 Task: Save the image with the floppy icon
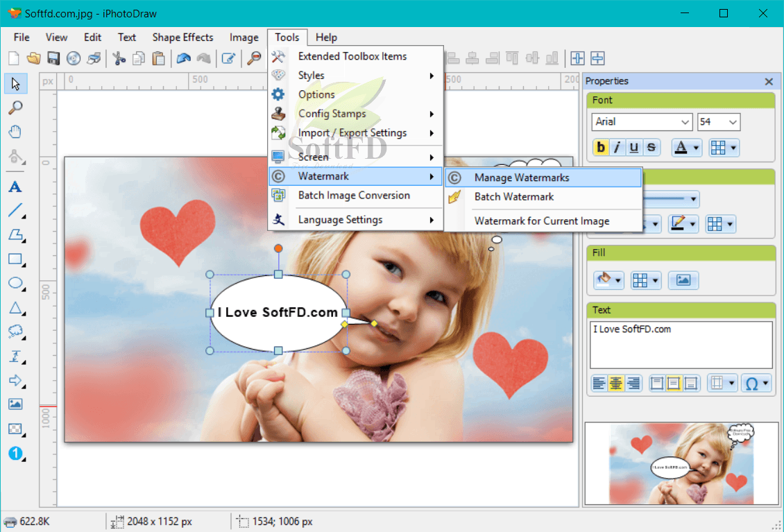(53, 58)
